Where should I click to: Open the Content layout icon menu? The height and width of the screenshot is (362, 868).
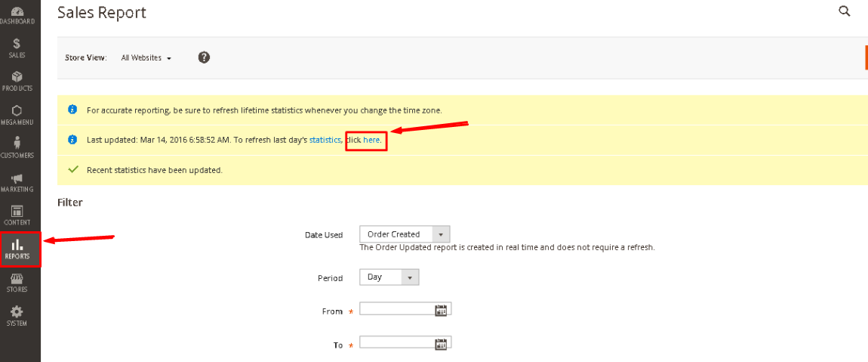[x=17, y=215]
